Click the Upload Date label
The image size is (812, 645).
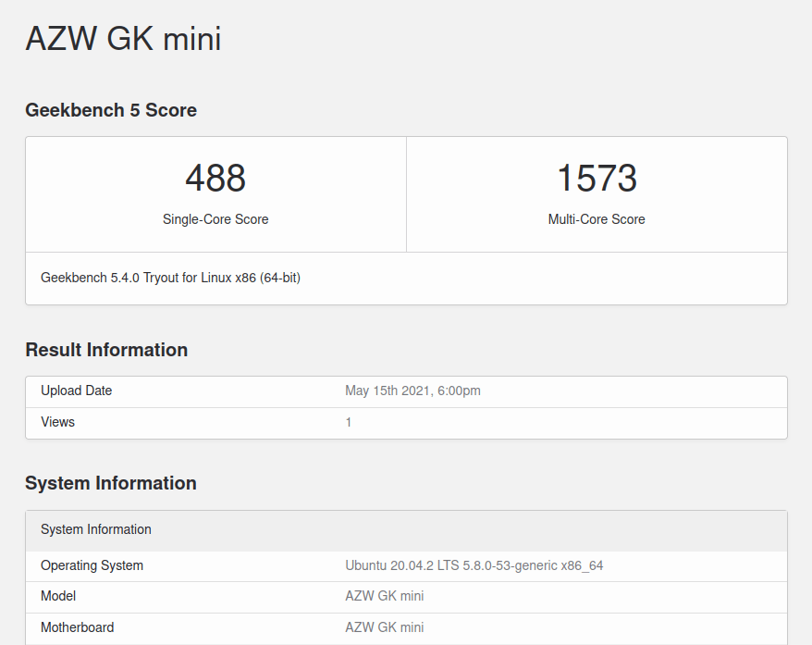pyautogui.click(x=76, y=391)
